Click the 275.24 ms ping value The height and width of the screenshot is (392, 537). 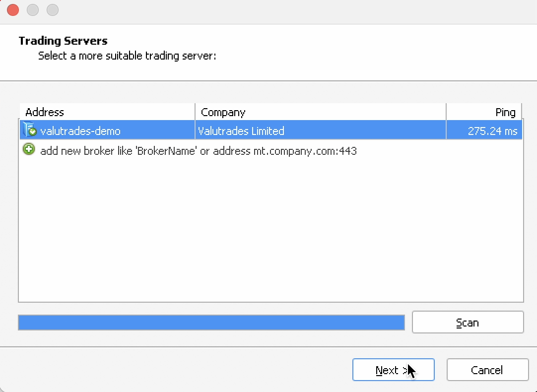coord(492,131)
